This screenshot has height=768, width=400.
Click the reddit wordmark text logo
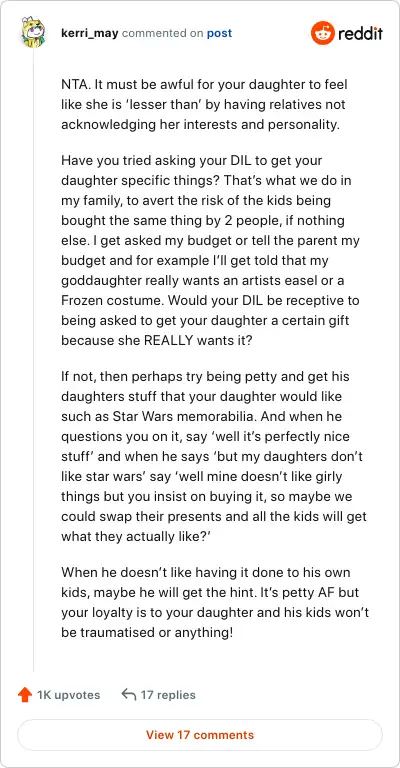(361, 34)
